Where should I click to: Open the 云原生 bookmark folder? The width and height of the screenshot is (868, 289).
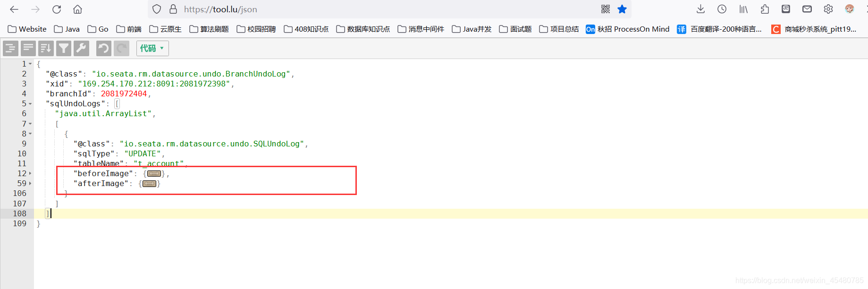(x=165, y=29)
